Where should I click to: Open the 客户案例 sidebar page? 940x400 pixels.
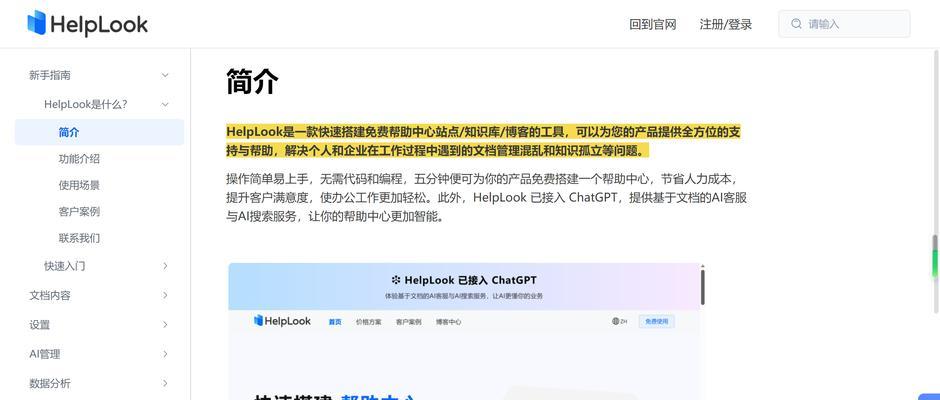[x=79, y=212]
